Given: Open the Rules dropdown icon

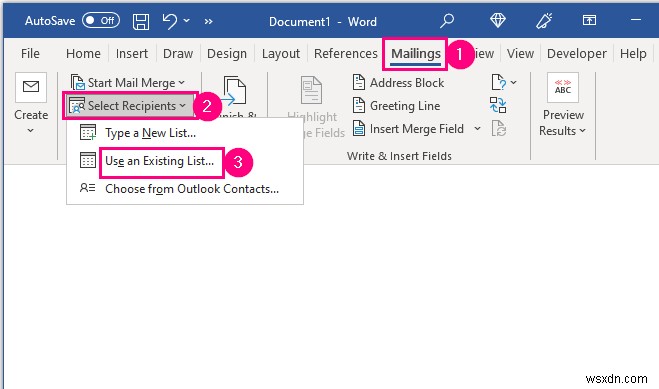Looking at the screenshot, I should [503, 82].
